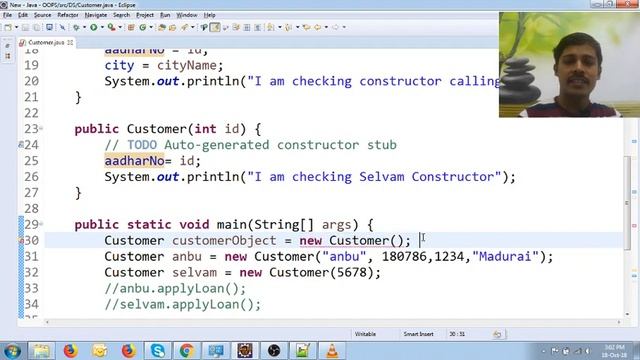Collapse the Customer(int id) constructor fold marker
The width and height of the screenshot is (640, 360).
coord(41,129)
